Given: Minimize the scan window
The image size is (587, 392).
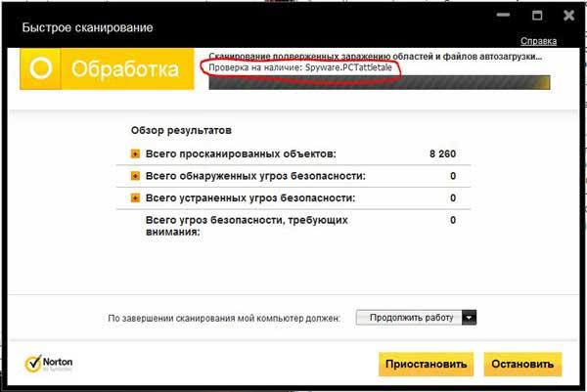Looking at the screenshot, I should point(503,15).
